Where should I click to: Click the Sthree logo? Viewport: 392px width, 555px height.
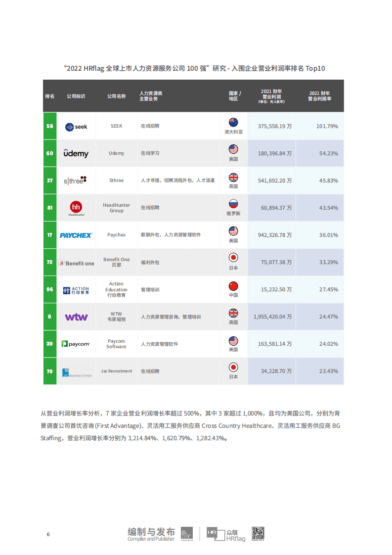point(75,181)
